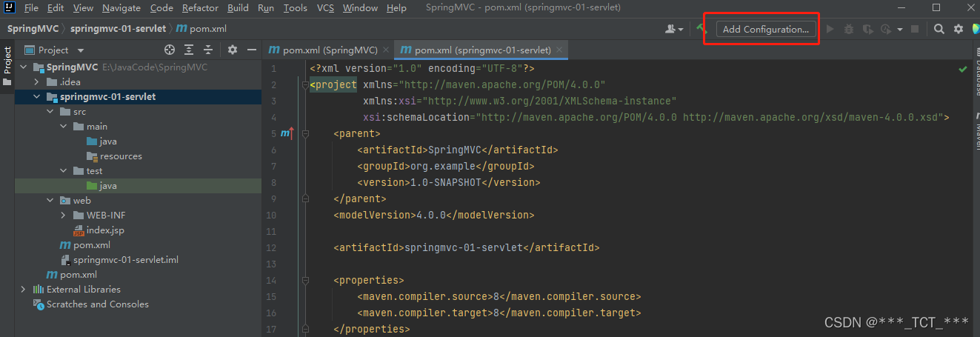Click the org.example groupId text
Image resolution: width=980 pixels, height=337 pixels.
click(442, 166)
